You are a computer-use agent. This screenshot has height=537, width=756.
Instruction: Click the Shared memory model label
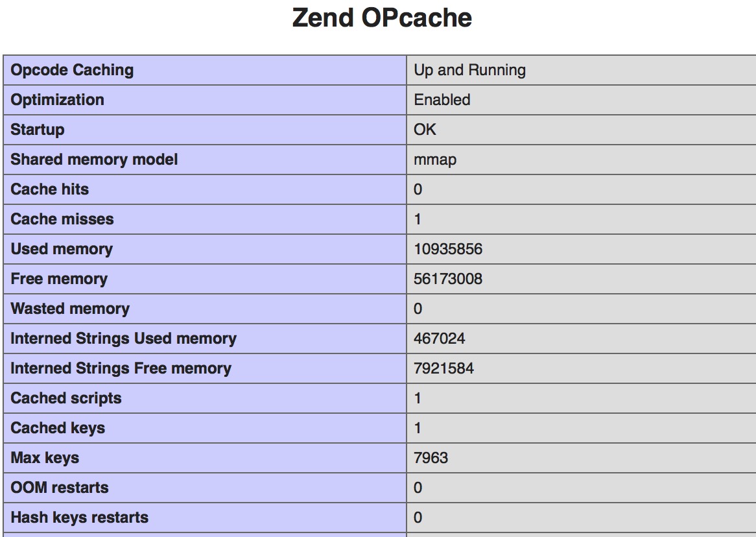(94, 160)
